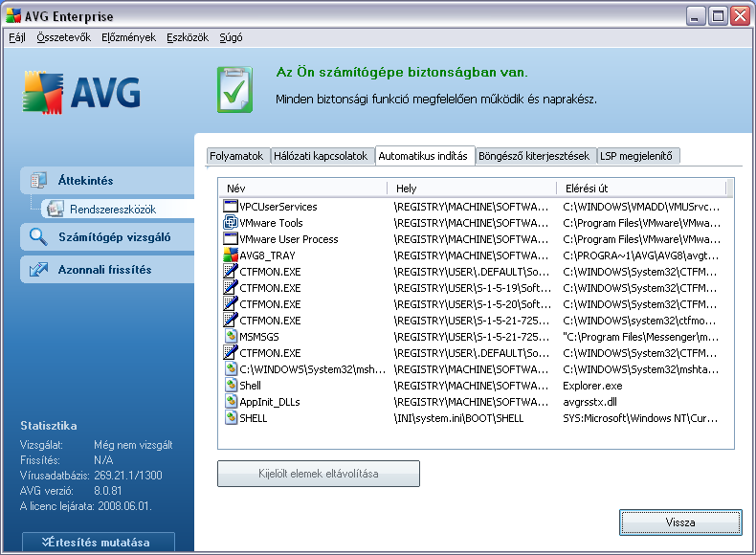Click the AVG8_TRAY row icon
Screen dimensions: 756x555
click(x=231, y=255)
